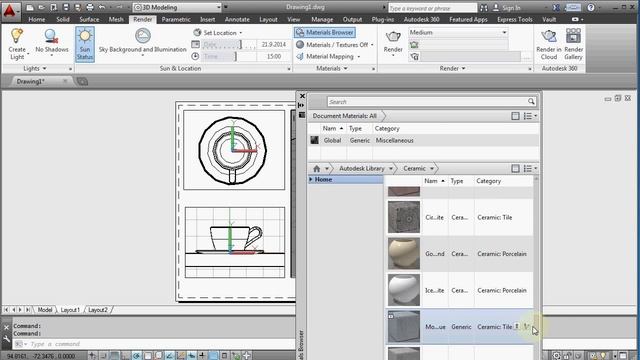Image resolution: width=640 pixels, height=360 pixels.
Task: Click the command line wrench customize icon
Action: tap(7, 339)
